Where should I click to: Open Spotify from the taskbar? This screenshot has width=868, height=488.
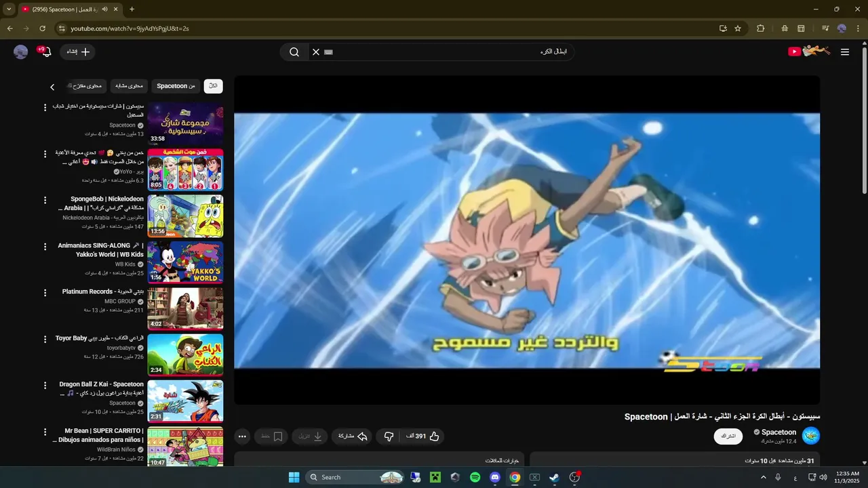point(475,477)
